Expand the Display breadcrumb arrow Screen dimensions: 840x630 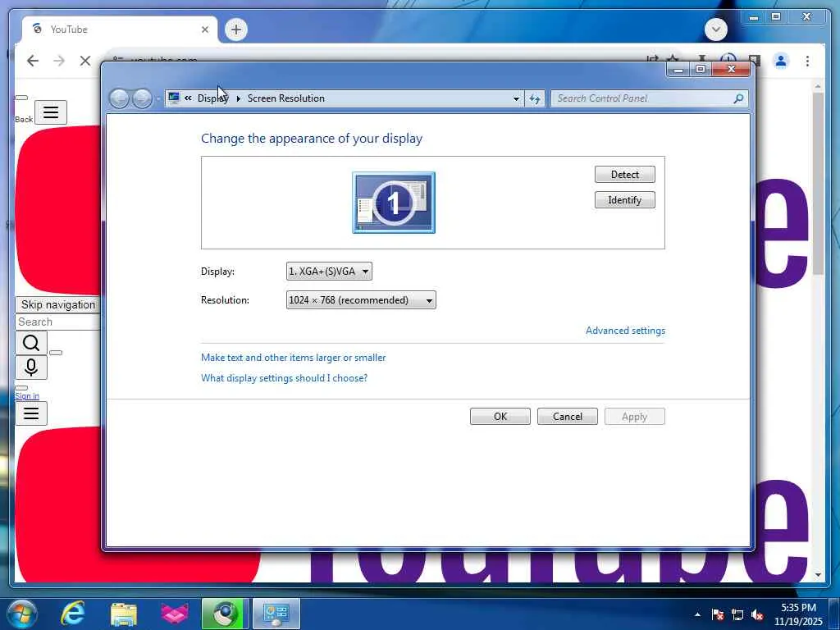239,98
